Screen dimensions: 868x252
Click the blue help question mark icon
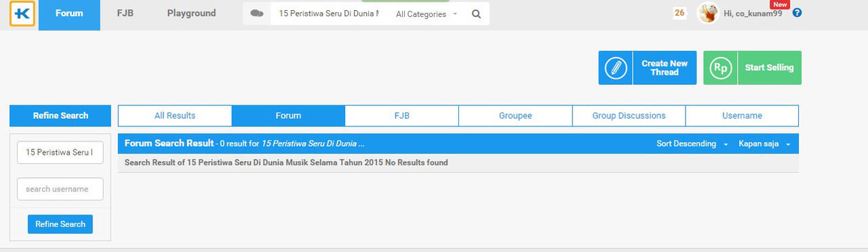coord(797,12)
